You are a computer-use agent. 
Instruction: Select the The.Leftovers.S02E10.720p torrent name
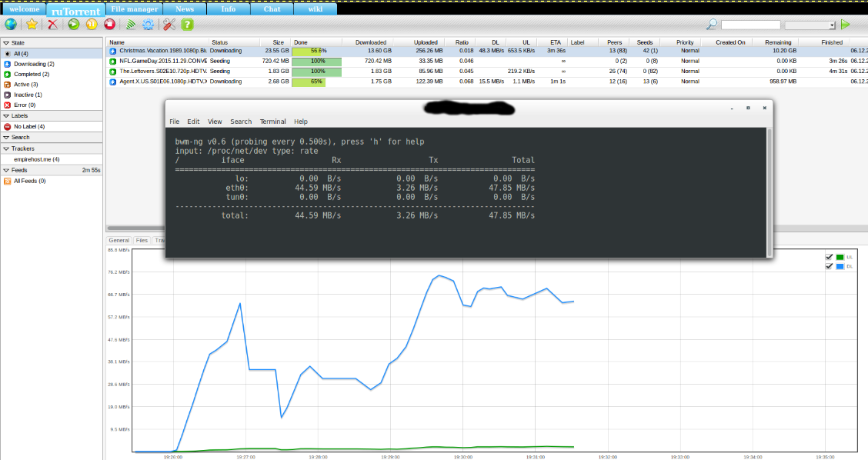point(163,72)
